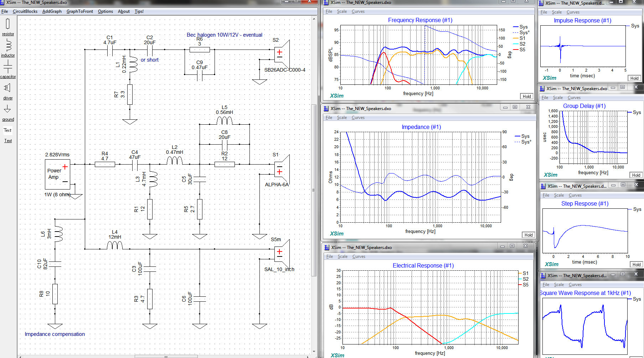
Task: Click the schematic vertical scrollbar thumb
Action: click(x=314, y=190)
